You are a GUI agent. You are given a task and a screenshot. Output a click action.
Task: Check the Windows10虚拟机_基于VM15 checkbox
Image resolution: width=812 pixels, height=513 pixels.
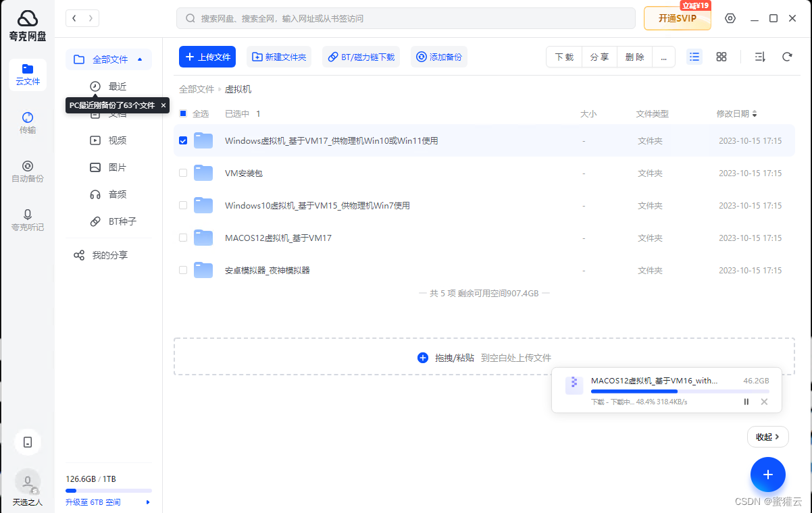183,205
